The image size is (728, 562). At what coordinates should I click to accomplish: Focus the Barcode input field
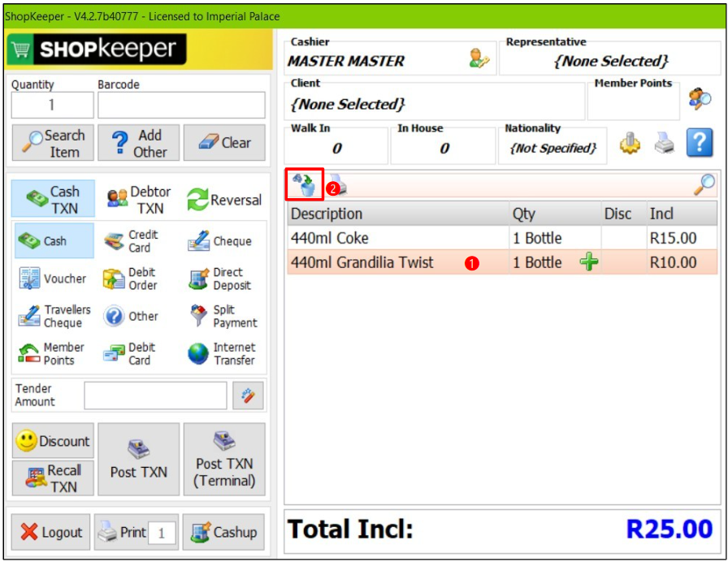pyautogui.click(x=181, y=105)
